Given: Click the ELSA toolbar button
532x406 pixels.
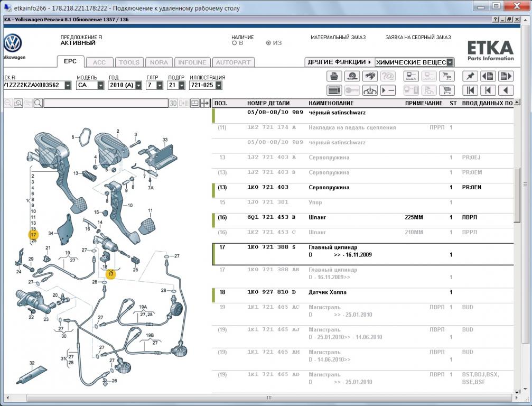Looking at the screenshot, I should click(x=411, y=76).
